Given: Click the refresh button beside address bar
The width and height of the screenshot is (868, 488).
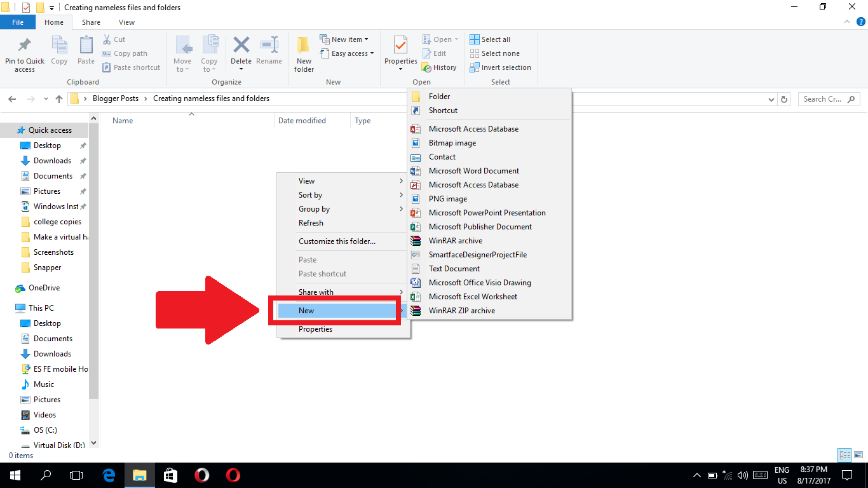Looking at the screenshot, I should (784, 99).
